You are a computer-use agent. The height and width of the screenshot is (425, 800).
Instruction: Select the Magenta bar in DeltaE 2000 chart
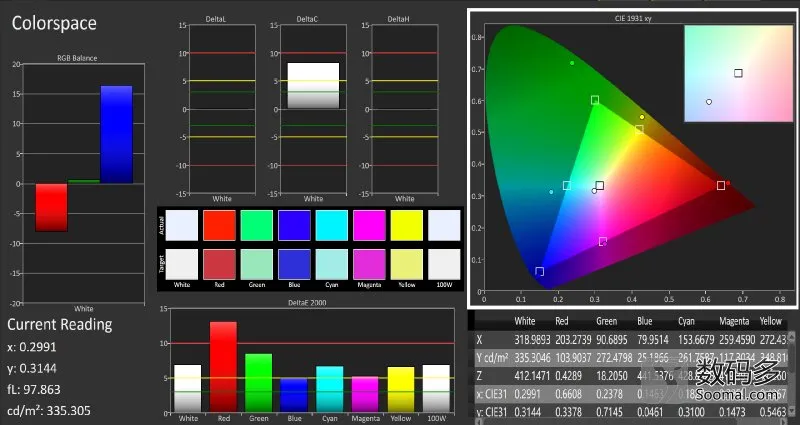pos(365,394)
